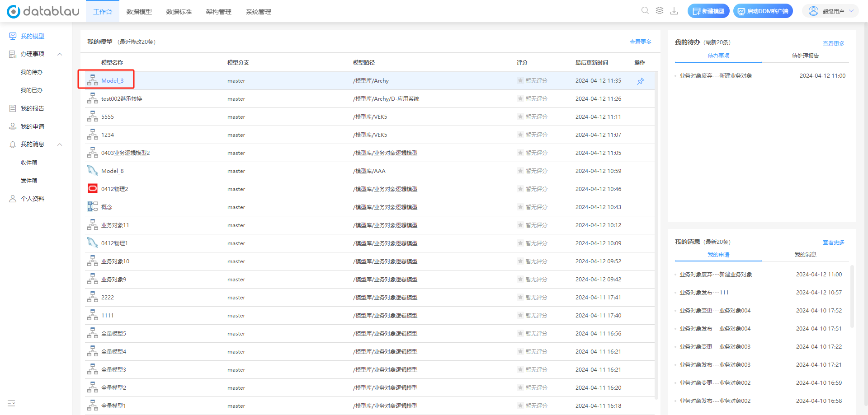Select the 我的消息 tab in messages panel
The image size is (868, 415).
point(805,255)
